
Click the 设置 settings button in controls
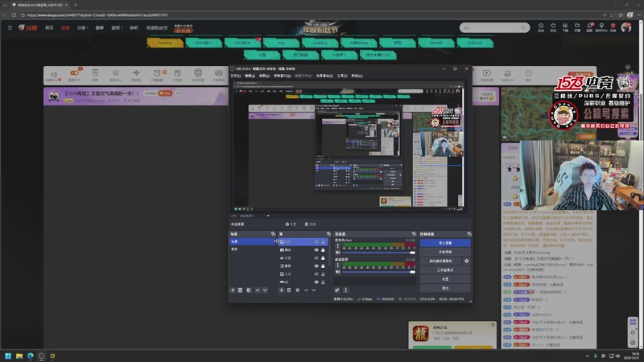click(x=445, y=279)
